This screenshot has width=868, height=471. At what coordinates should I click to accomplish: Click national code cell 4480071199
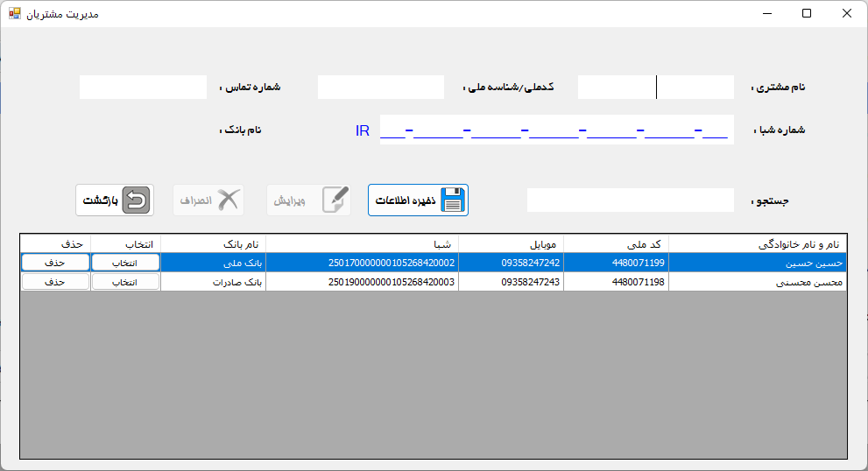(616, 263)
